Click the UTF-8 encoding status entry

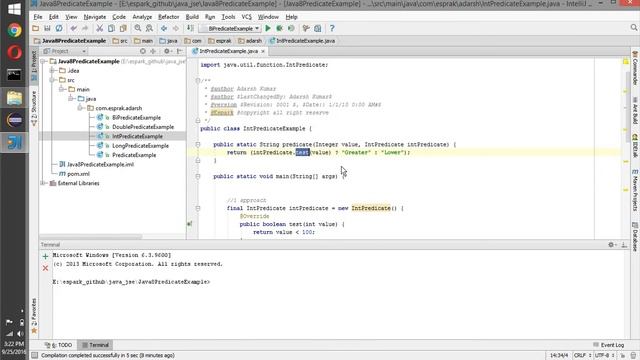pos(604,356)
